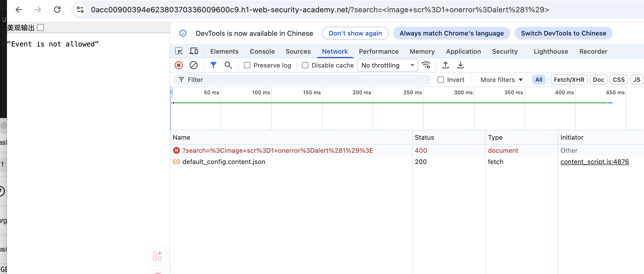Toggle the device toolbar icon
Image resolution: width=644 pixels, height=274 pixels.
pos(194,51)
